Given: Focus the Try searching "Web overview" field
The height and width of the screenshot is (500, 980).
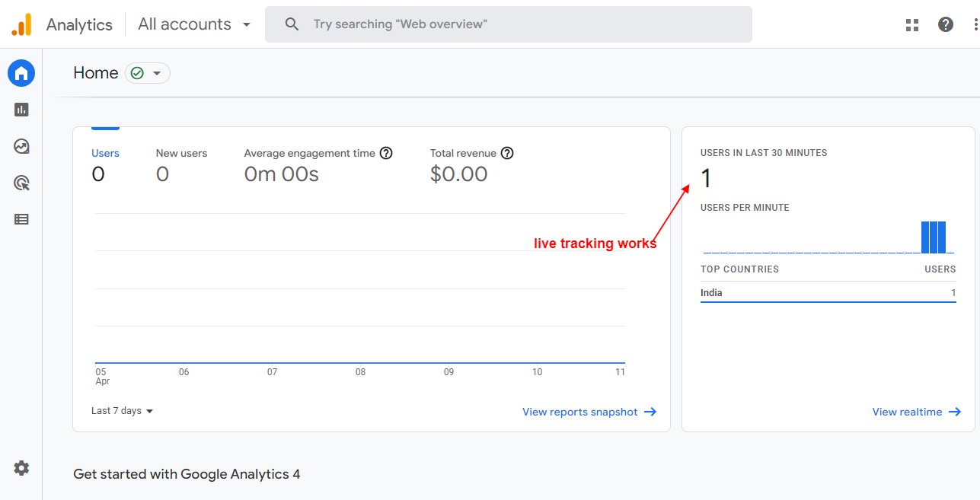Looking at the screenshot, I should [509, 24].
